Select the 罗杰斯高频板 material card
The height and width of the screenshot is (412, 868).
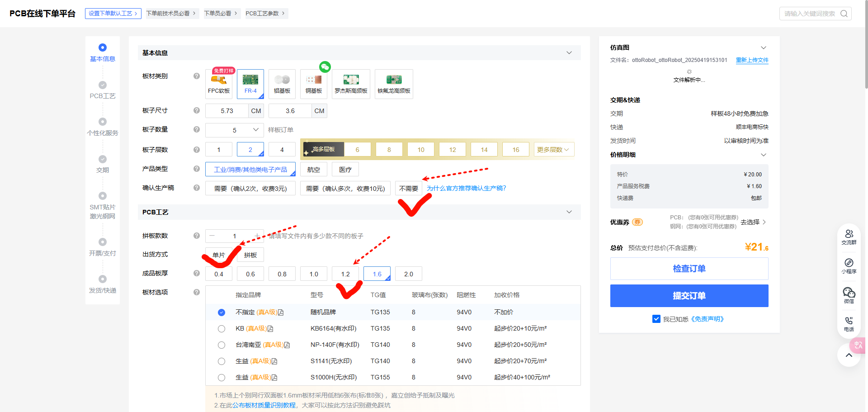tap(351, 84)
